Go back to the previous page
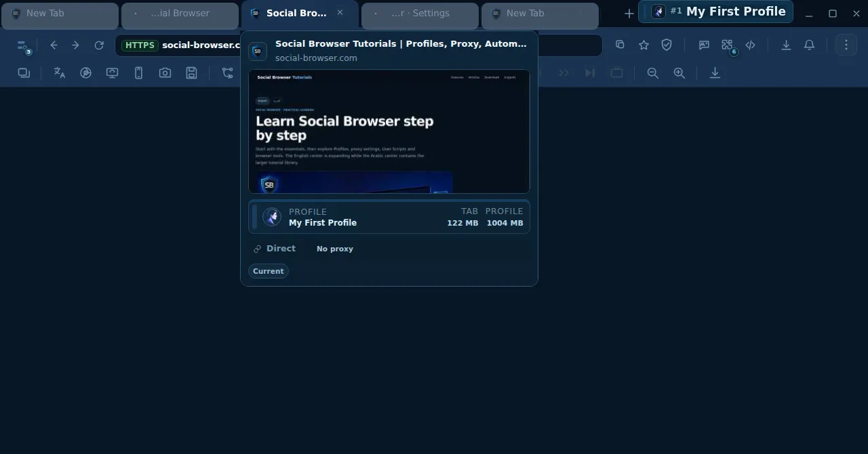The height and width of the screenshot is (454, 868). point(54,45)
